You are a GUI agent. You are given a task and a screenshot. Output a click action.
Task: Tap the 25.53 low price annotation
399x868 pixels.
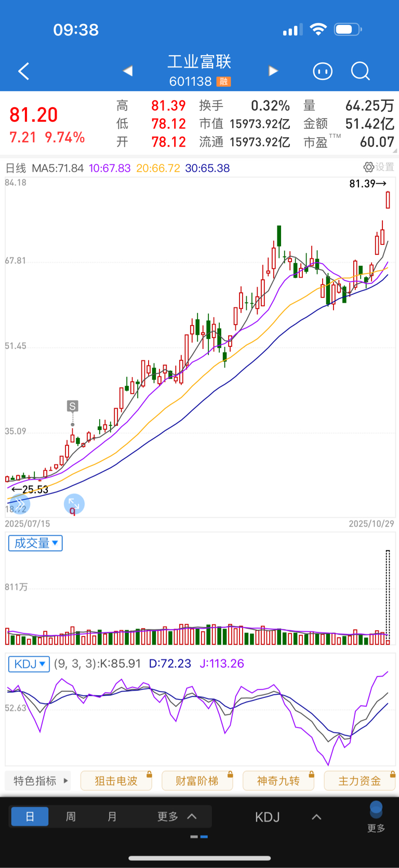pyautogui.click(x=30, y=489)
